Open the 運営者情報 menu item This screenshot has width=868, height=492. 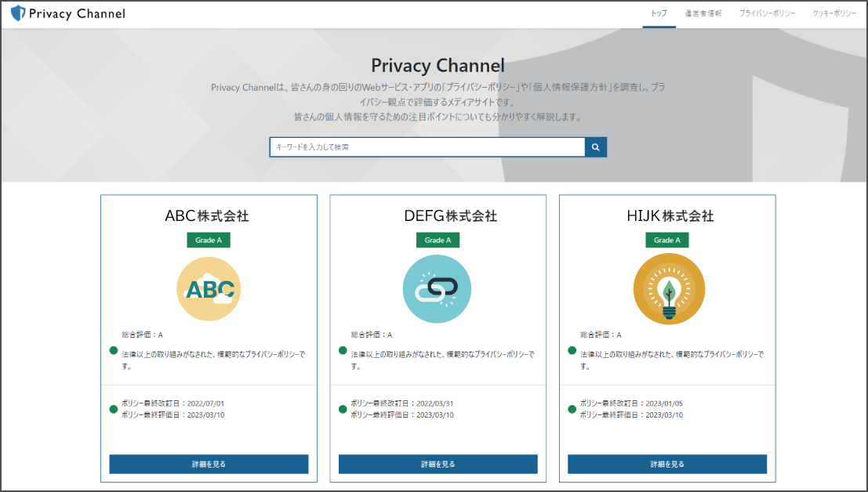point(703,13)
